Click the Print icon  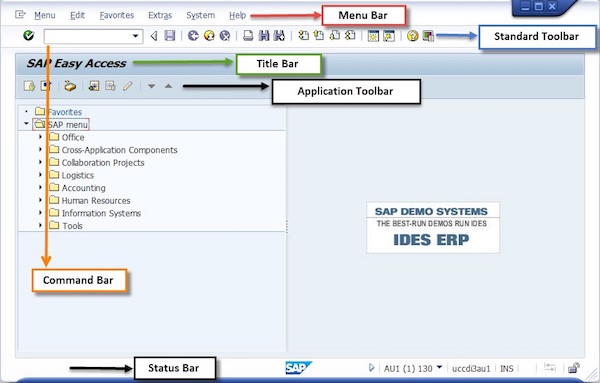pyautogui.click(x=248, y=36)
